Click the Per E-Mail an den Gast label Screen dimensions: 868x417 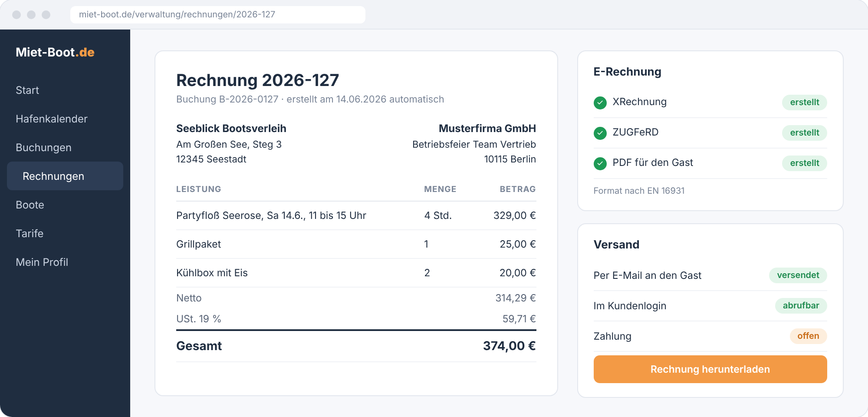(647, 276)
